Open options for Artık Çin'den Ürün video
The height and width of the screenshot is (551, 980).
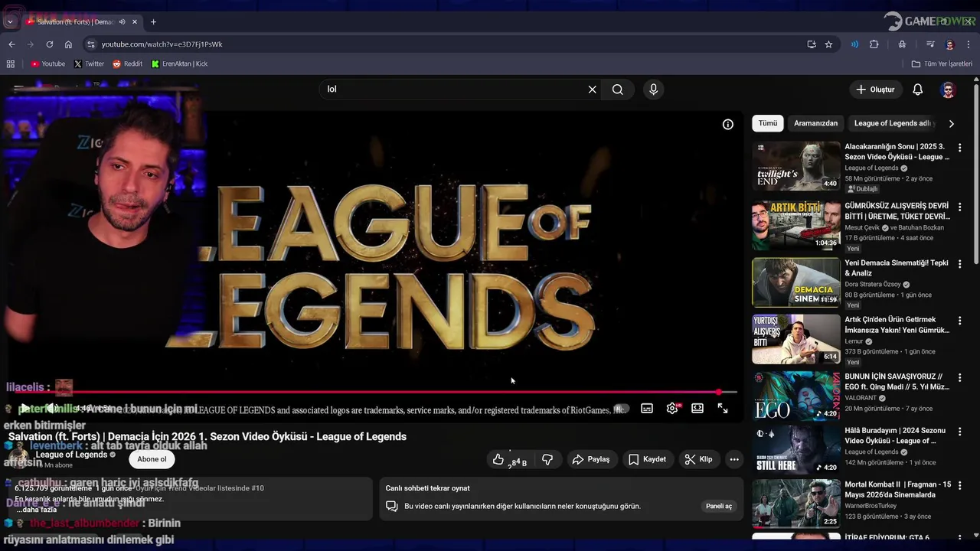click(x=959, y=320)
